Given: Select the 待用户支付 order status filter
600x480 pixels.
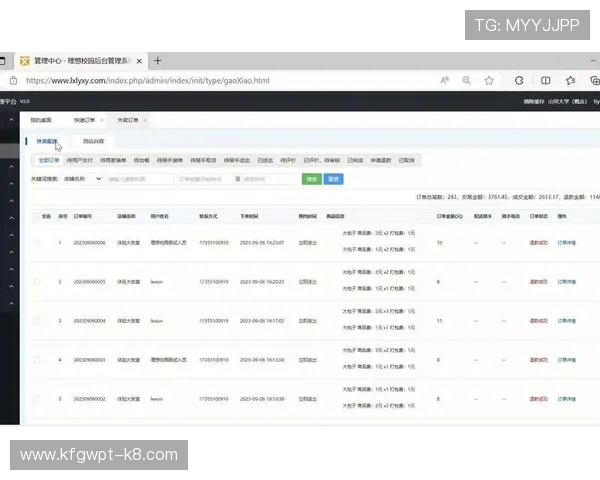Looking at the screenshot, I should [80, 159].
